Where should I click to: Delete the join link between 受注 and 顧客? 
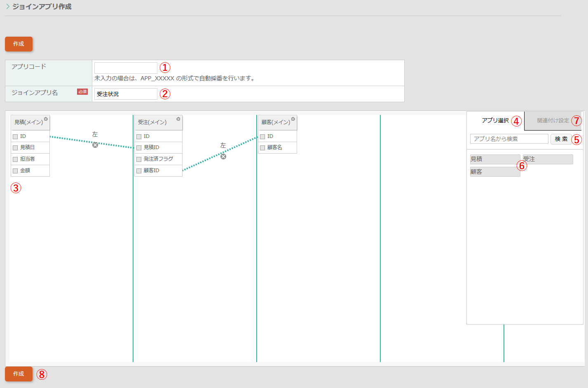pos(223,157)
